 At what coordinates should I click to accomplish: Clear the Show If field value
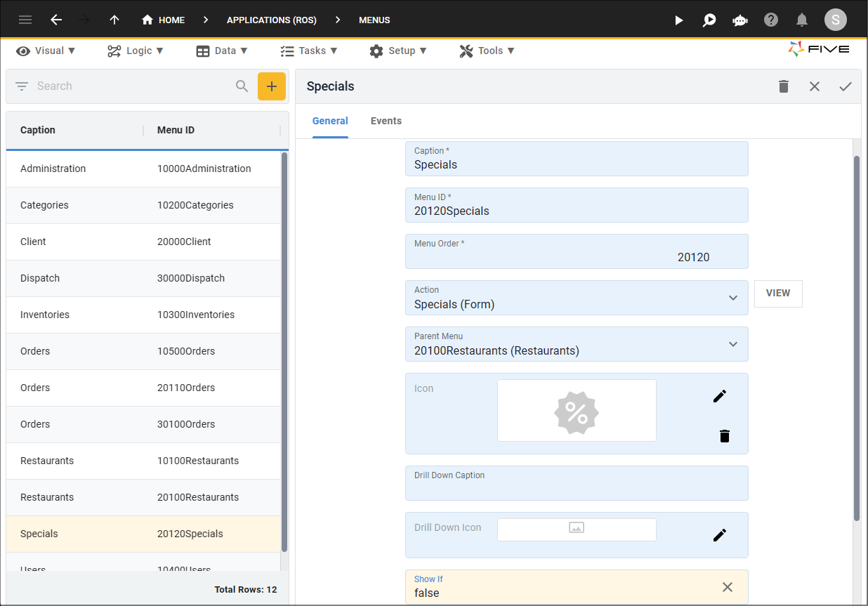(x=727, y=587)
